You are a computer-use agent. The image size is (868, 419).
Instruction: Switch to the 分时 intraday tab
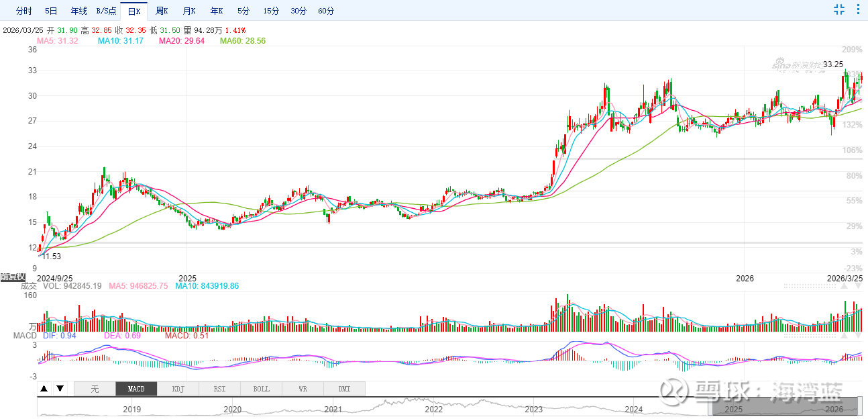pos(23,11)
